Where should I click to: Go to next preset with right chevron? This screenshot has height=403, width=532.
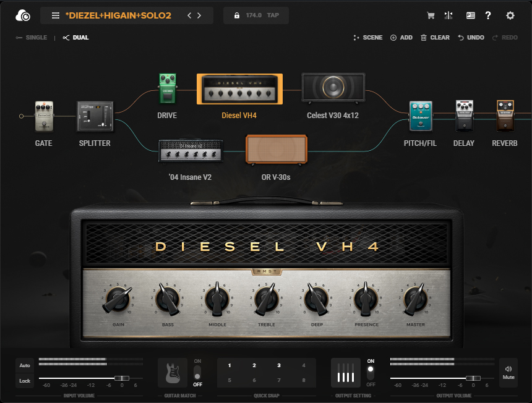[199, 15]
